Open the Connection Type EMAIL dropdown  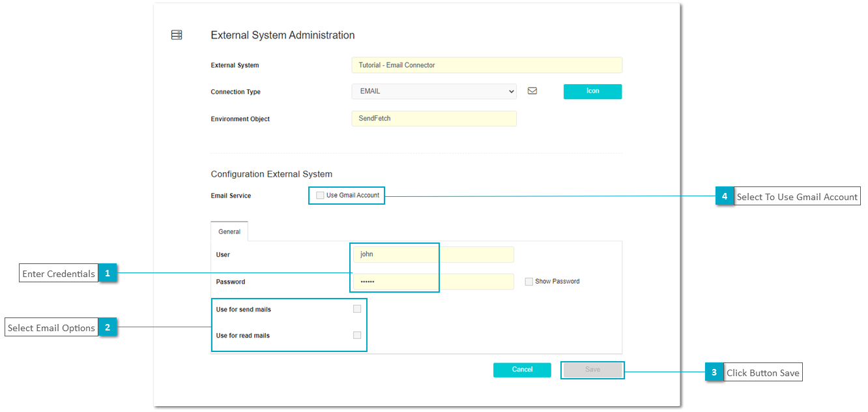click(434, 91)
